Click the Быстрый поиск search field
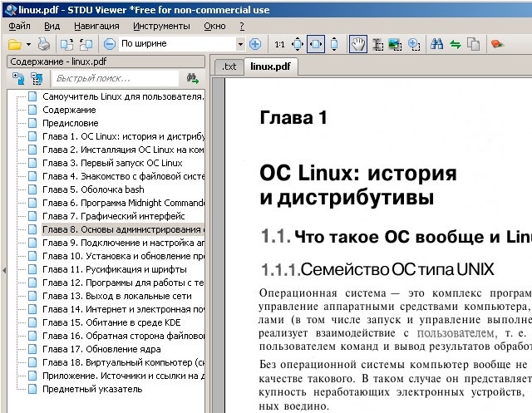 (113, 79)
